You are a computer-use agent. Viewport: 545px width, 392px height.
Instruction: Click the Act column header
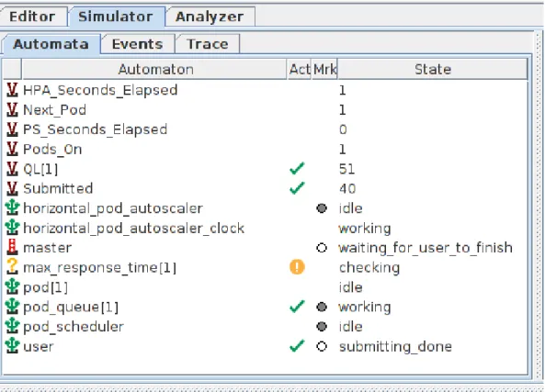pos(299,70)
